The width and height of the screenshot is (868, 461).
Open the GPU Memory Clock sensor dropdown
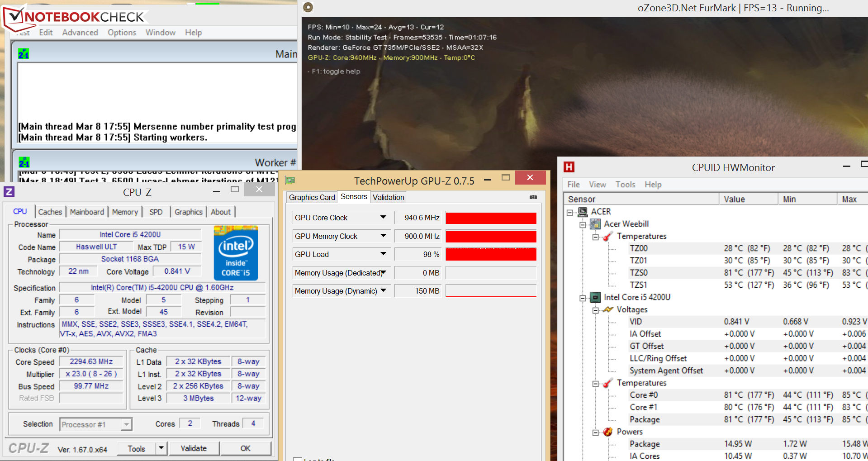pyautogui.click(x=383, y=236)
